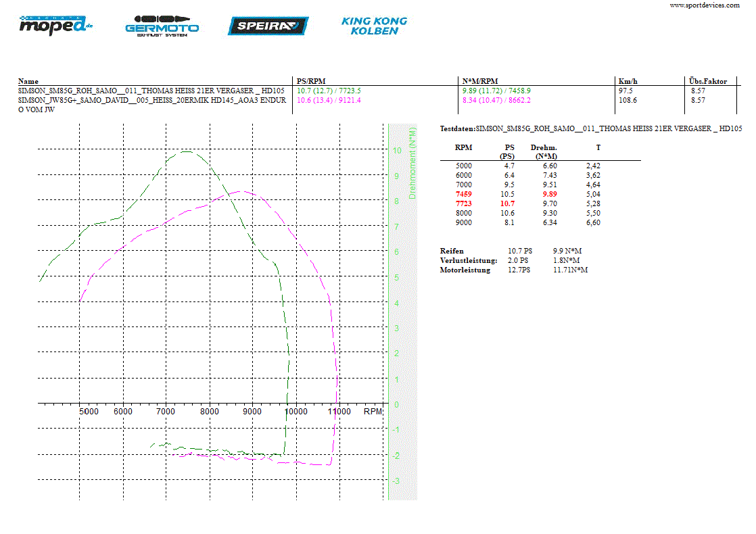Viewport: 756px width, 534px height.
Task: Click the green Drehmoment (N*M) axis label
Action: 412,162
